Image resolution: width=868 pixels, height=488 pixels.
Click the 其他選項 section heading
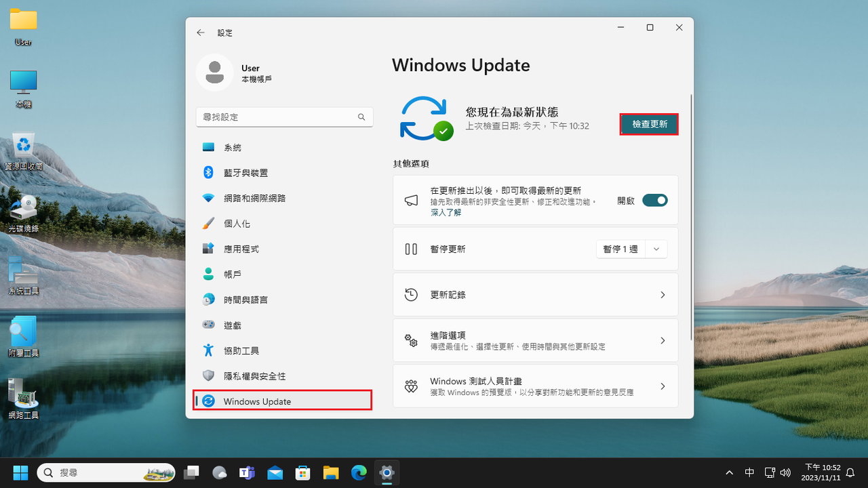tap(411, 164)
